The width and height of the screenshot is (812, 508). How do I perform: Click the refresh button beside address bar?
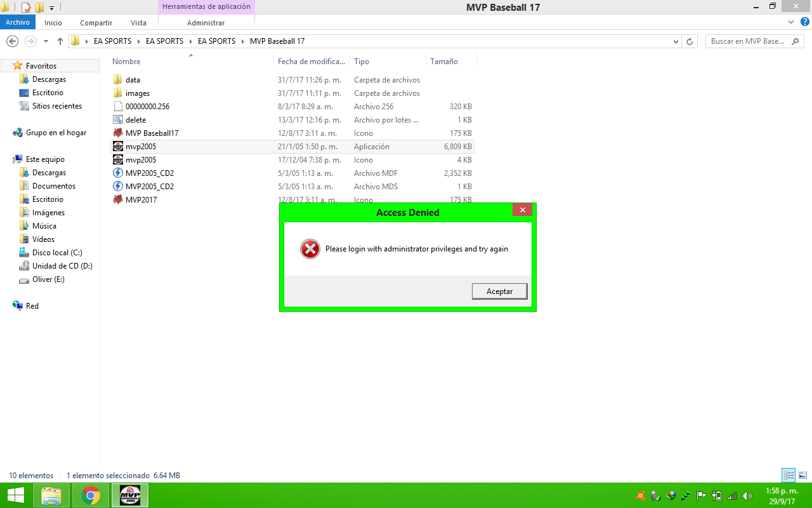click(x=690, y=41)
